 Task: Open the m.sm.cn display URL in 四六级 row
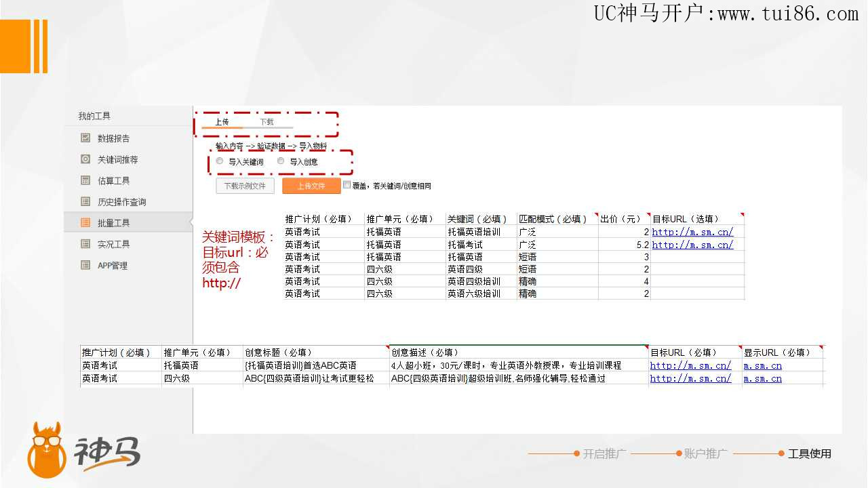pyautogui.click(x=762, y=378)
